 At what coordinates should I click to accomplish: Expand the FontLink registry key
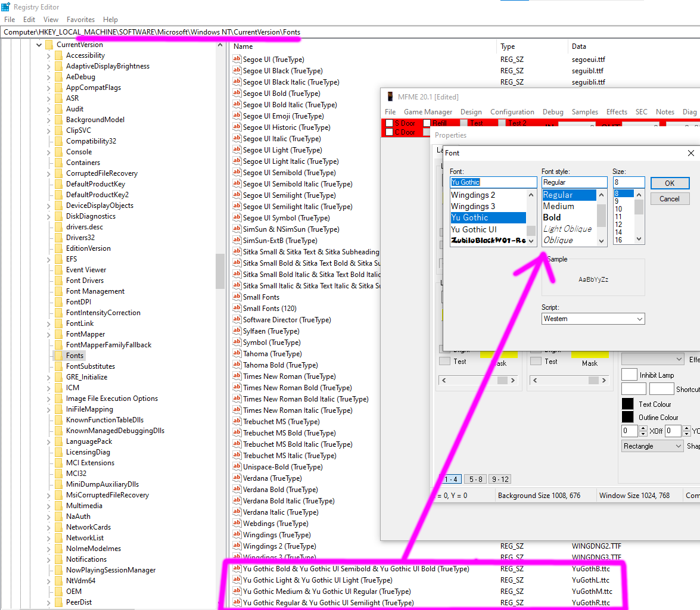(x=49, y=323)
